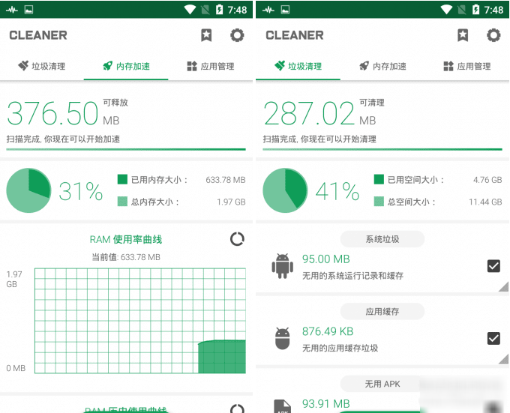Image resolution: width=510 pixels, height=413 pixels.
Task: Click the Android icon beside 876.49 KB
Action: click(x=282, y=338)
